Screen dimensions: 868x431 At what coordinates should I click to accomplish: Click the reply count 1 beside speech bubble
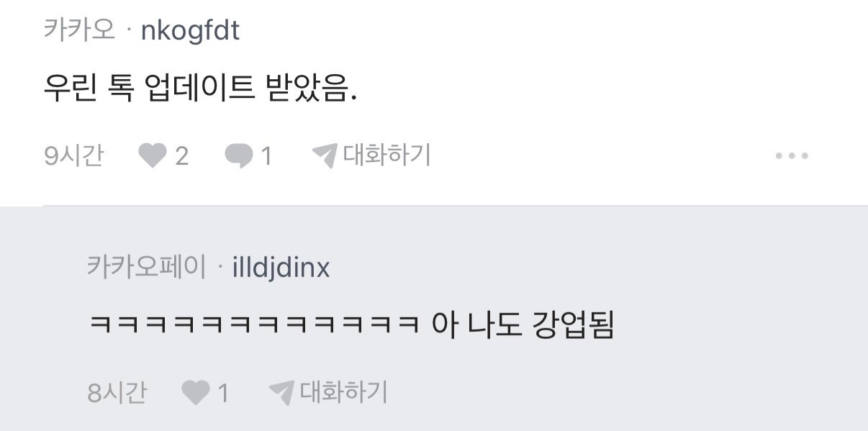pyautogui.click(x=266, y=155)
